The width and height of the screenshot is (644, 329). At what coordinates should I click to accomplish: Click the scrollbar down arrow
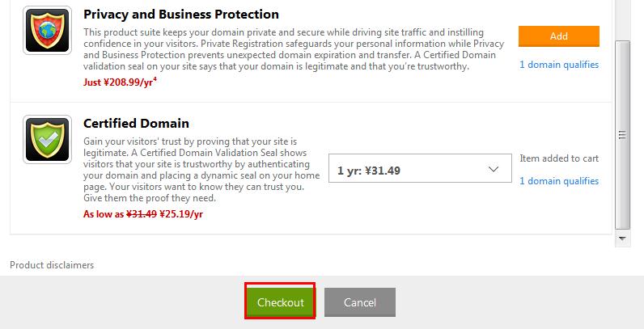coord(623,238)
